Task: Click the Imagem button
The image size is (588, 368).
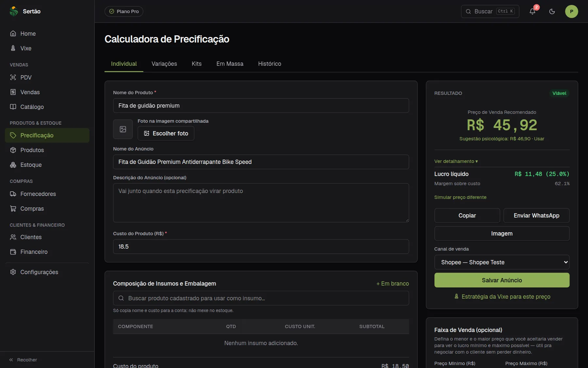Action: 502,234
